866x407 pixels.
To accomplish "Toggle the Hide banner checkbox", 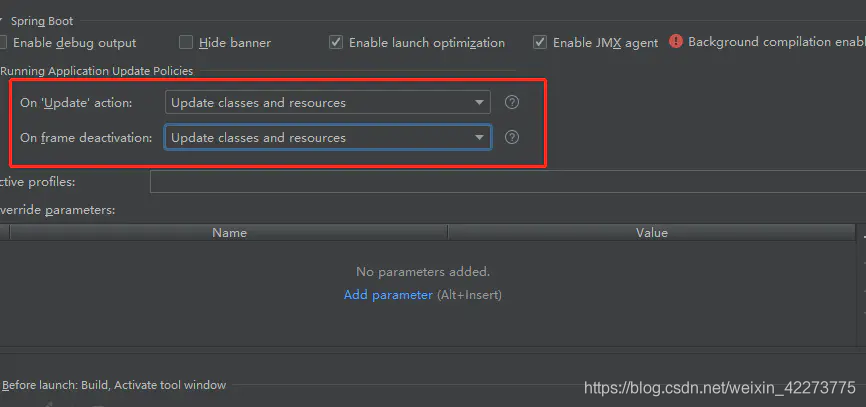I will (186, 43).
